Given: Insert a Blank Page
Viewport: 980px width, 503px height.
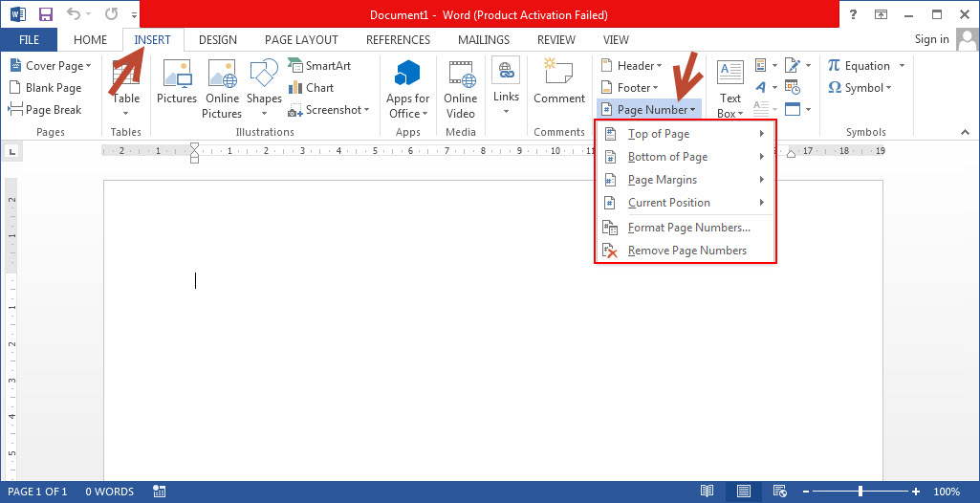Looking at the screenshot, I should (x=45, y=87).
